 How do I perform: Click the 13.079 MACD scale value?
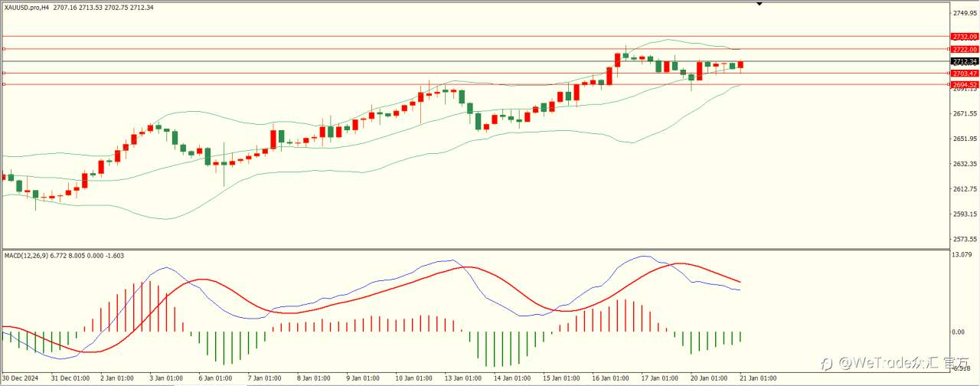pyautogui.click(x=963, y=254)
